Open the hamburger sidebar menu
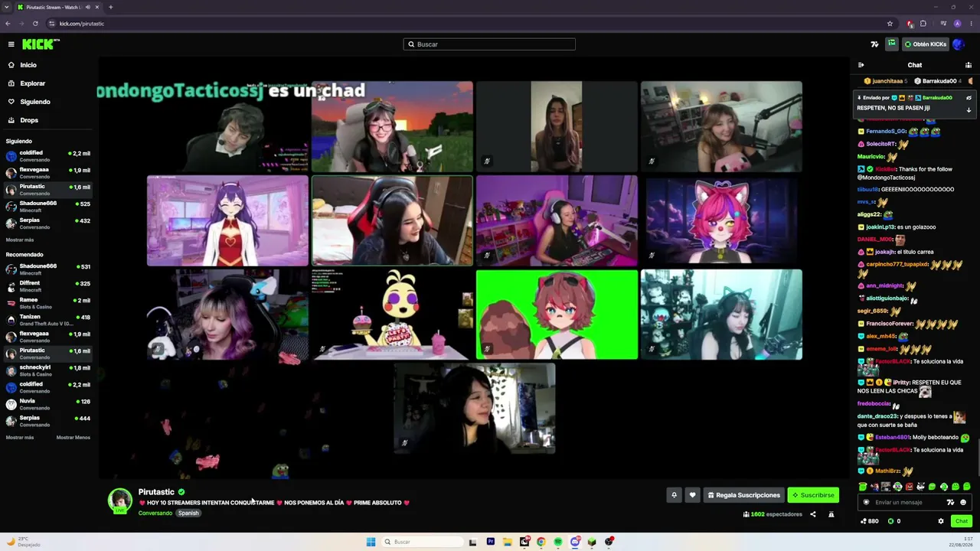Image resolution: width=980 pixels, height=551 pixels. (11, 44)
